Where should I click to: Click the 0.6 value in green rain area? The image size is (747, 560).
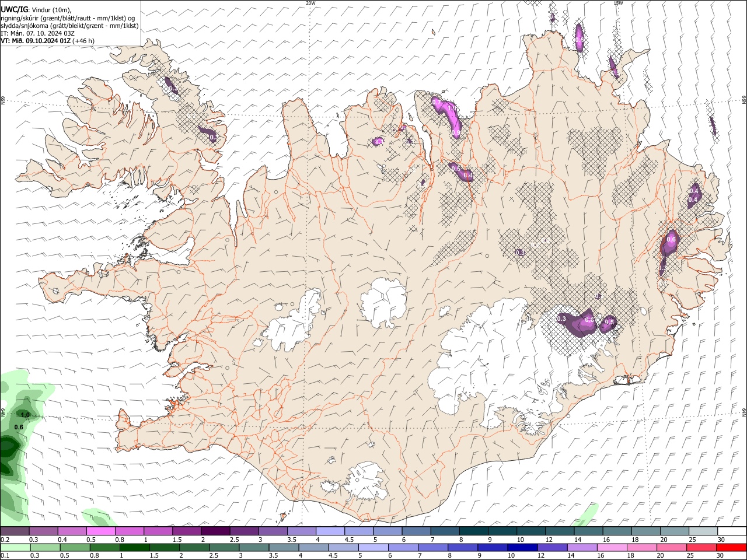click(19, 427)
